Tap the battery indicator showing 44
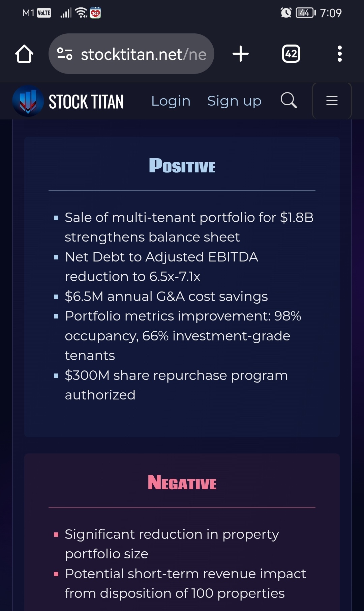This screenshot has width=364, height=611. click(x=306, y=13)
